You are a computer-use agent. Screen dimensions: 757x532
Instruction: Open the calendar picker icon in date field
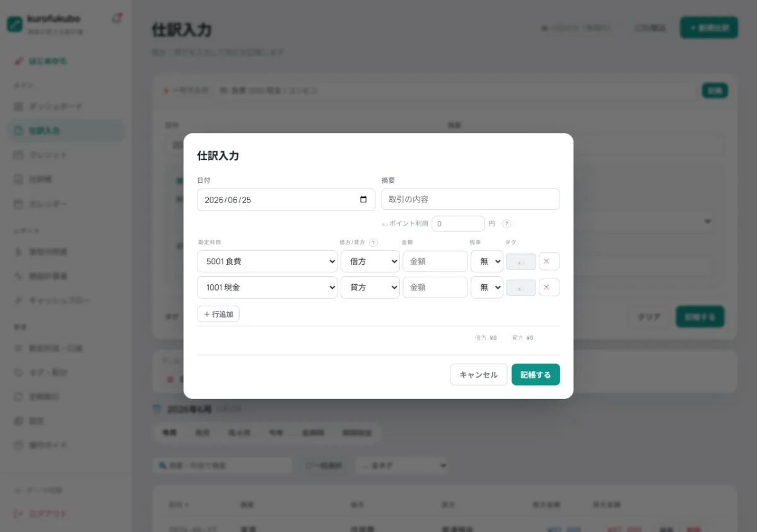[x=363, y=200]
